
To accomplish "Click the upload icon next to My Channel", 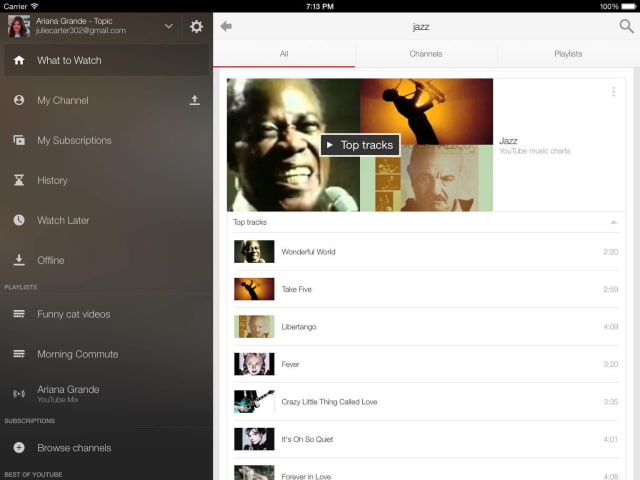I will (194, 100).
